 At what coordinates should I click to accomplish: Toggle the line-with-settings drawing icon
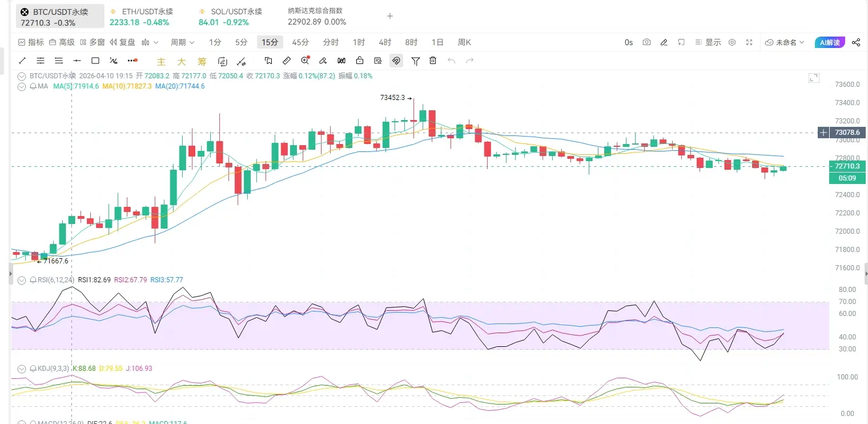tap(241, 61)
